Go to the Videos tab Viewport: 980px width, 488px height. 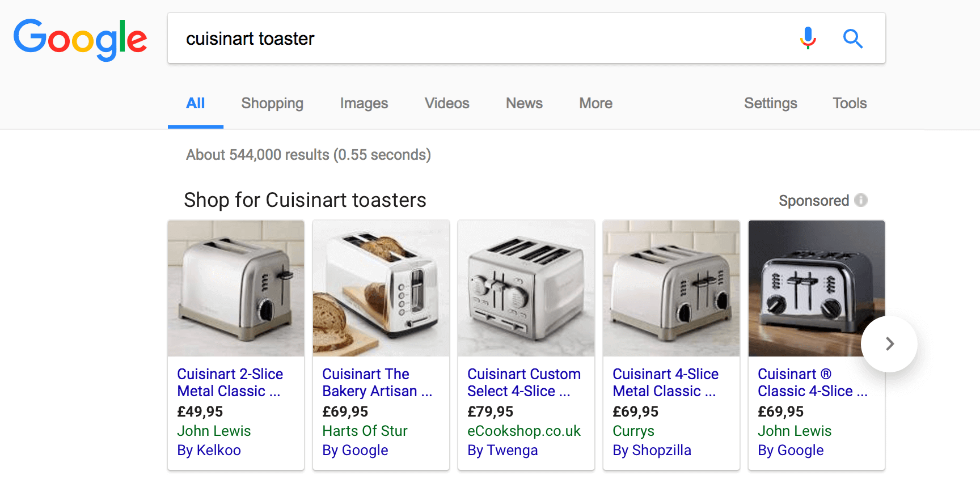447,103
